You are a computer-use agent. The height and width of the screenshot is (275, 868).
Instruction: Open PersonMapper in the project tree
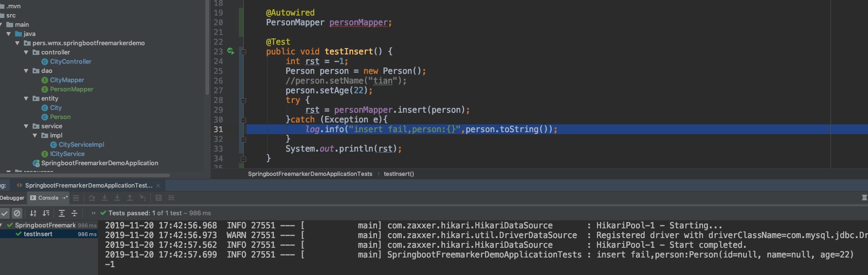pos(72,89)
